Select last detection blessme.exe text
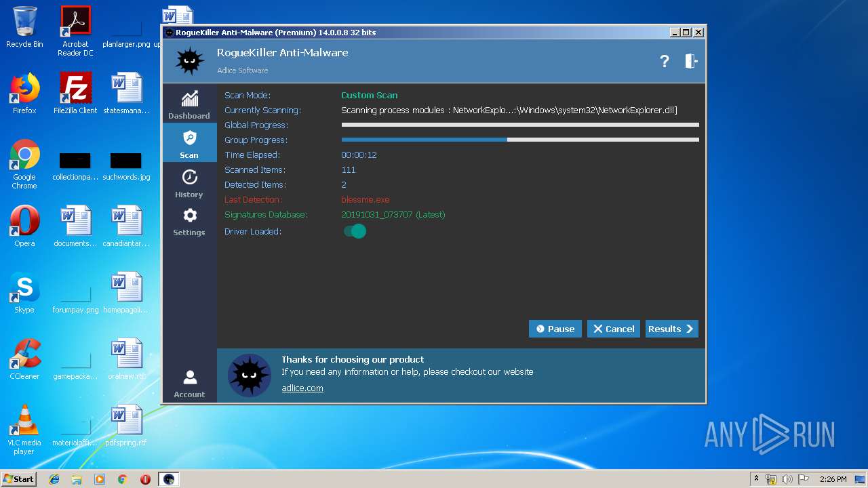The width and height of the screenshot is (868, 488). tap(366, 200)
